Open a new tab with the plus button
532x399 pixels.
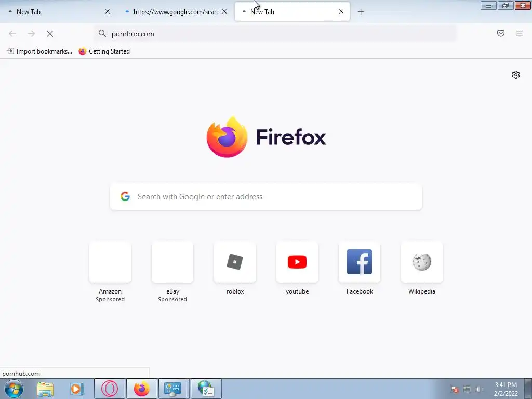[x=361, y=12]
